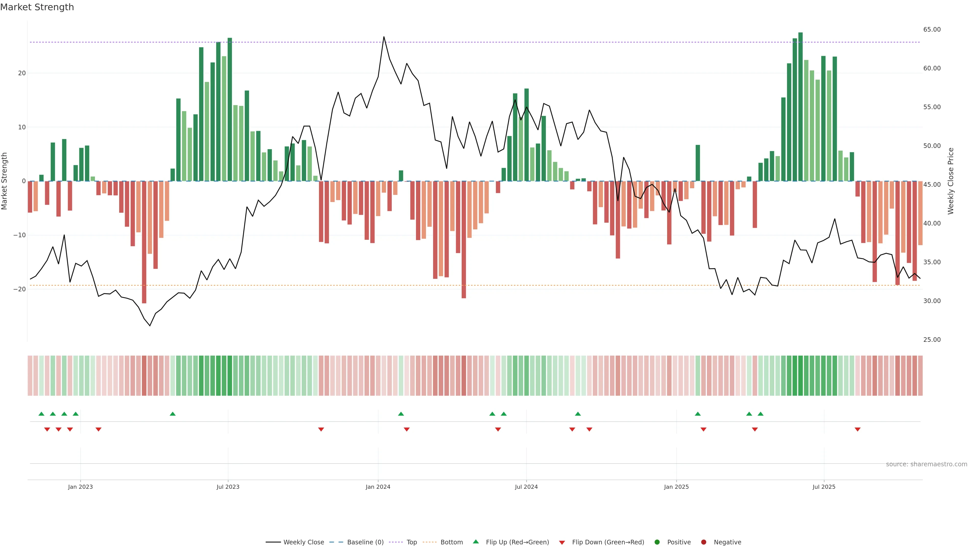Click the weekly close price peak near Jan 2024
Viewport: 980px width, 551px height.
tap(384, 37)
